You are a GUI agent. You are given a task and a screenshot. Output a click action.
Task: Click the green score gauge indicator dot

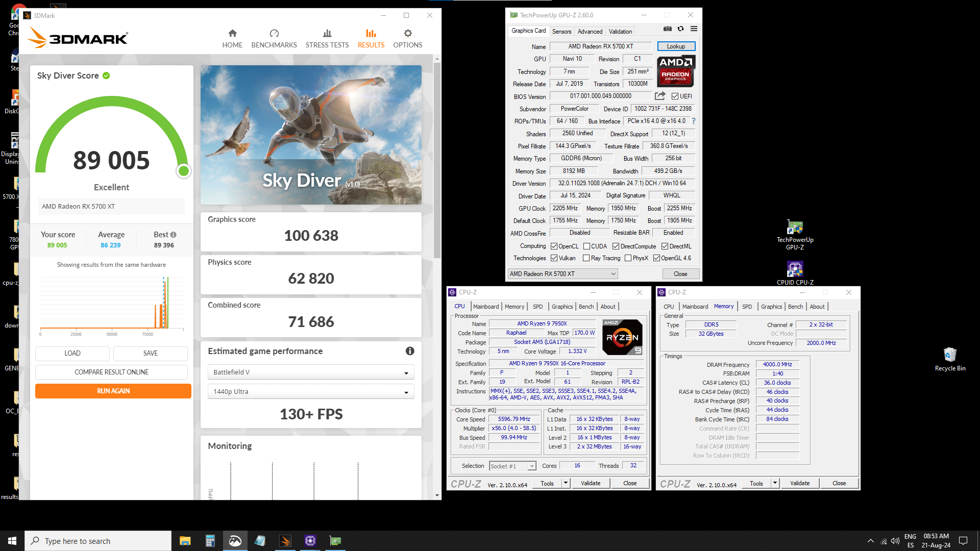click(183, 171)
